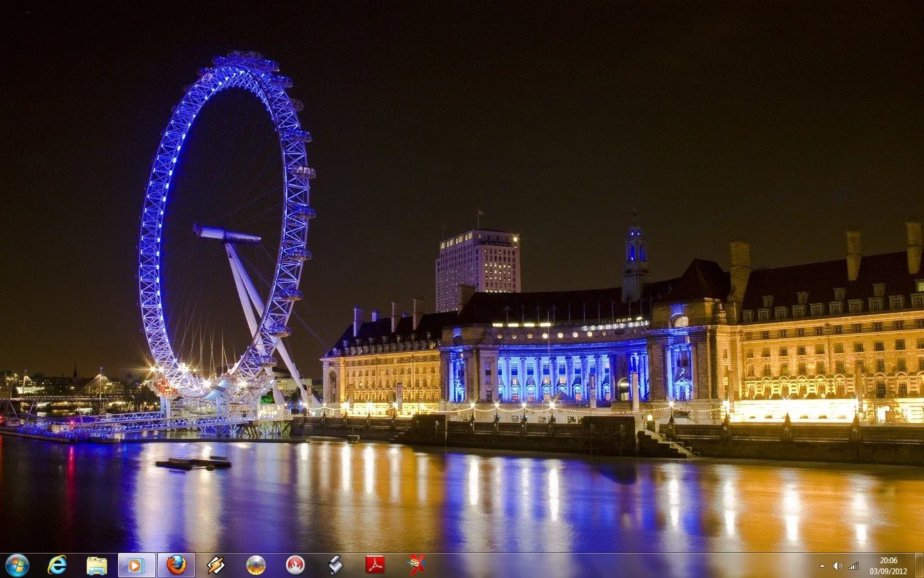Open the volume speaker control in tray

tap(837, 566)
